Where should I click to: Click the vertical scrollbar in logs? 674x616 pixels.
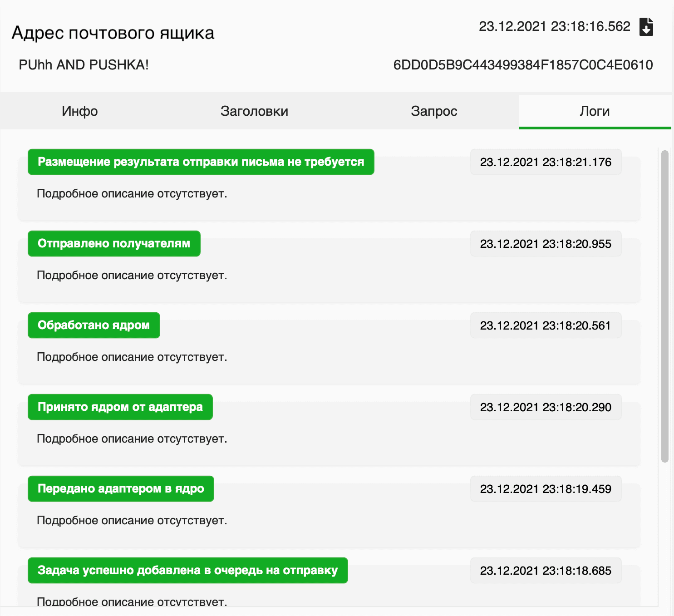[x=664, y=306]
